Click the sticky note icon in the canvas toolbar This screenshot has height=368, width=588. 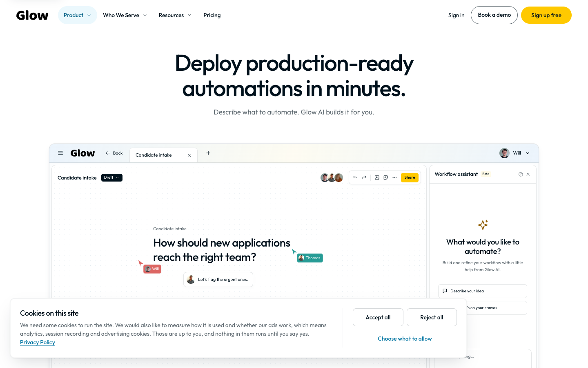(385, 177)
